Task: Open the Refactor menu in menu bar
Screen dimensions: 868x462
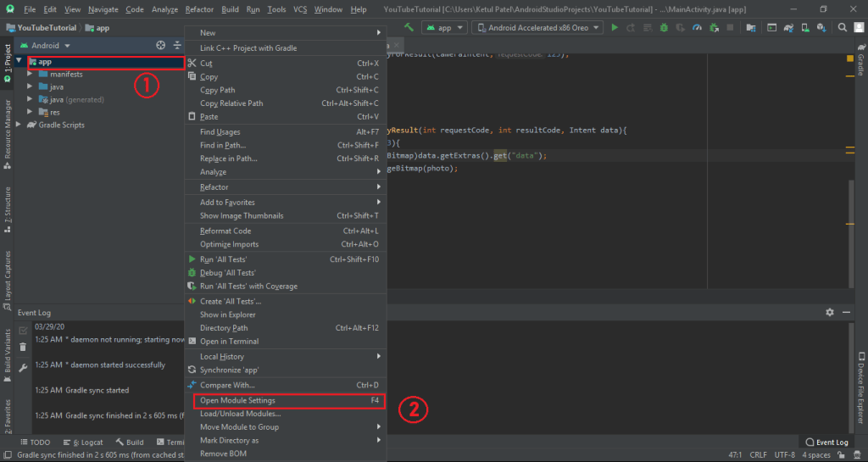Action: click(x=199, y=9)
